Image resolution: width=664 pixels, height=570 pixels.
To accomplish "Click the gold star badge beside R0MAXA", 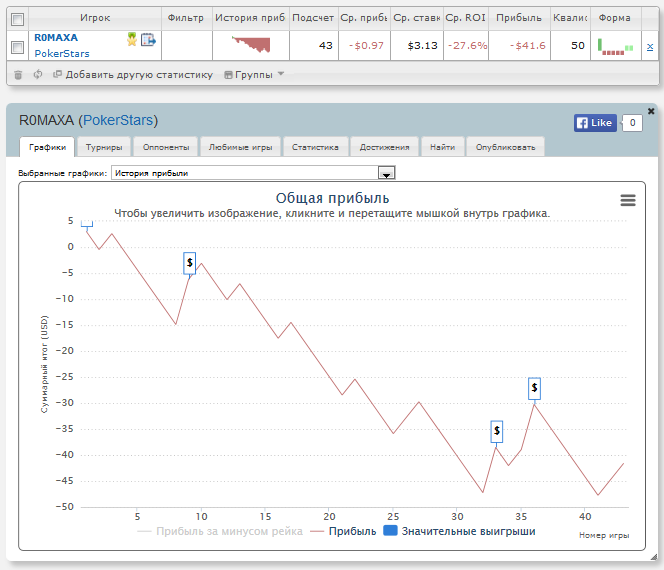I will pyautogui.click(x=131, y=39).
